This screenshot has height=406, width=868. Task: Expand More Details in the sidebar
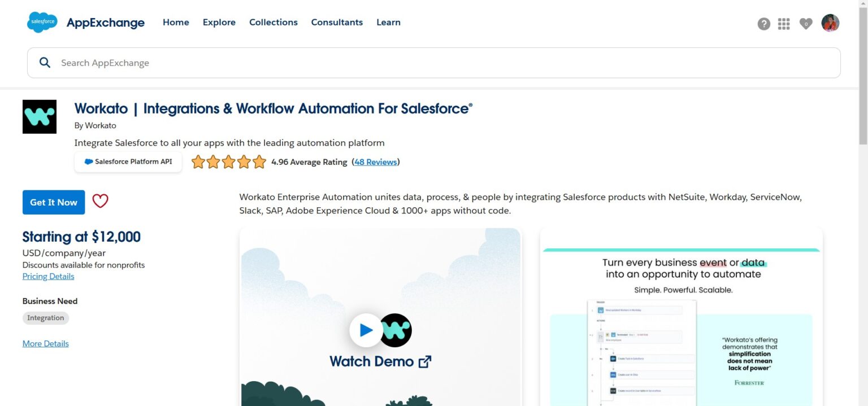click(45, 343)
